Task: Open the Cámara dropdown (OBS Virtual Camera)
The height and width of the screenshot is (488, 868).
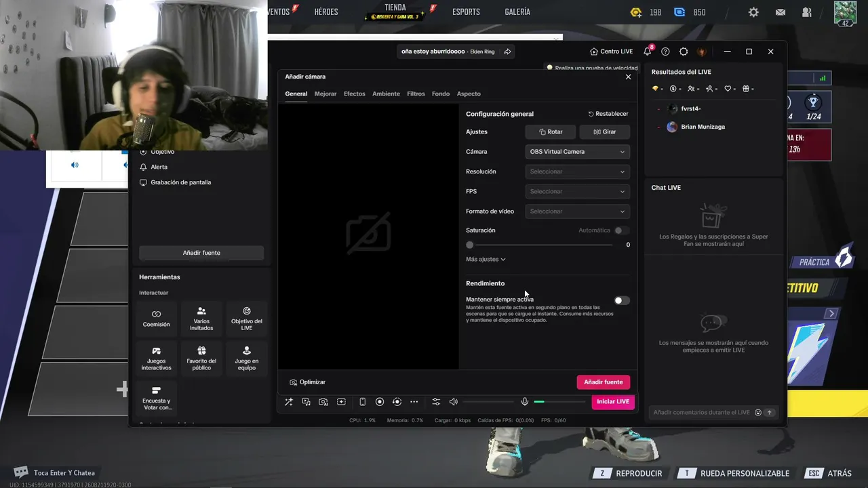Action: [x=578, y=152]
